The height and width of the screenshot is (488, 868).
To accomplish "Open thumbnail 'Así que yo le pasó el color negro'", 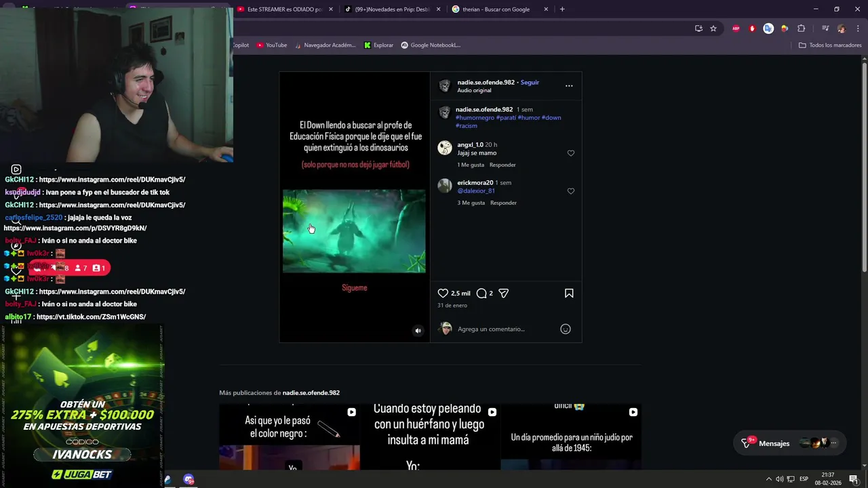I will (290, 437).
